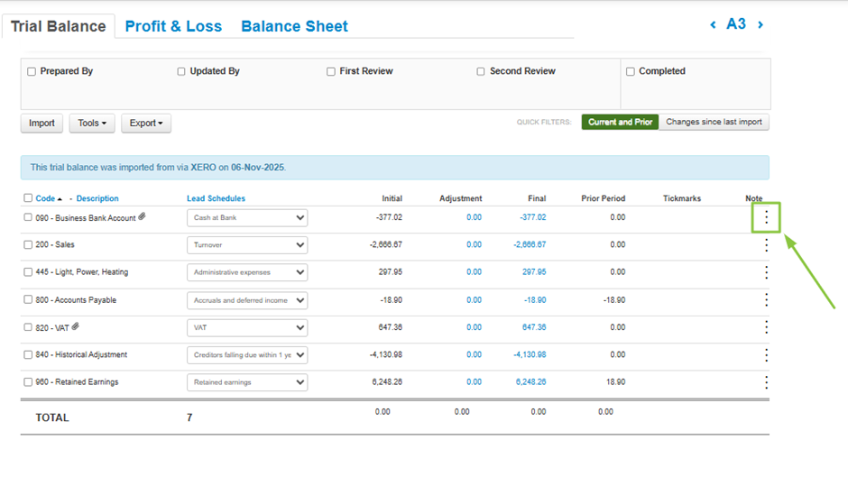Viewport: 848px width, 504px height.
Task: Open the note menu for Business Bank Account
Action: point(766,217)
